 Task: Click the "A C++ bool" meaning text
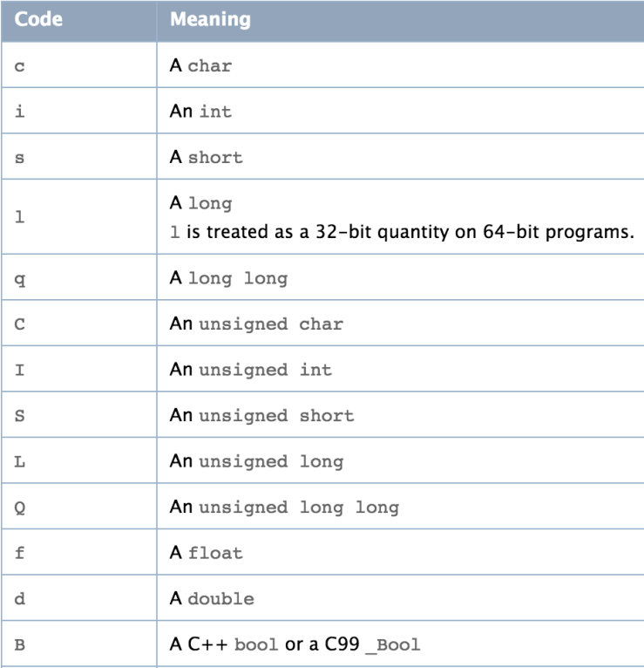coord(295,645)
